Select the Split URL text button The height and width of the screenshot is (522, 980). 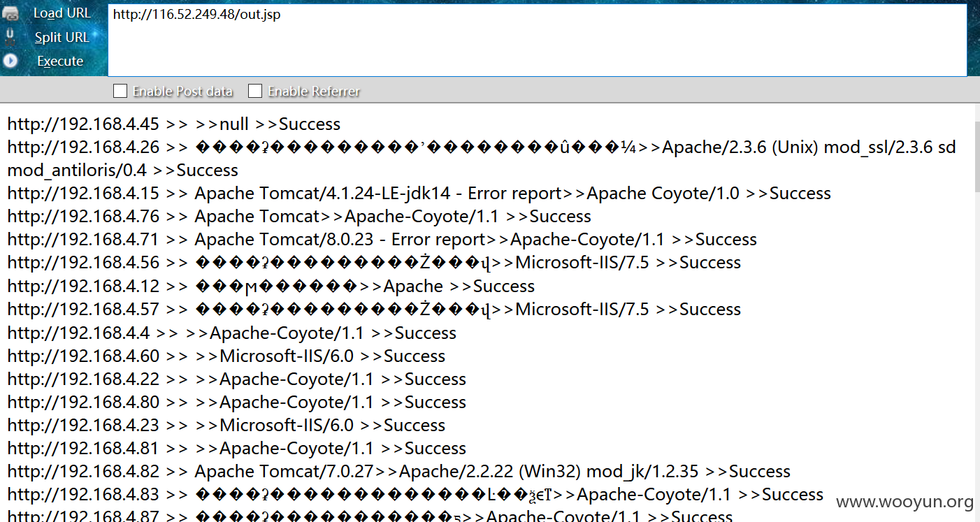pyautogui.click(x=62, y=37)
